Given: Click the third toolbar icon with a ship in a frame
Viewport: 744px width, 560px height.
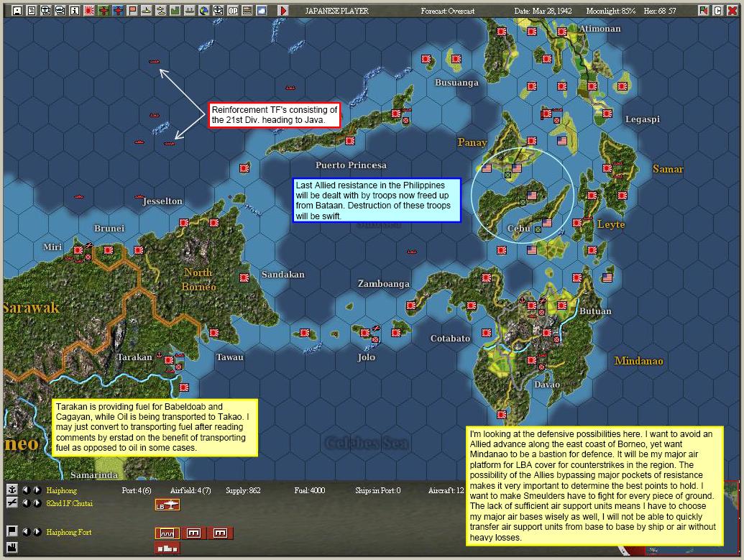Looking at the screenshot, I should (45, 11).
